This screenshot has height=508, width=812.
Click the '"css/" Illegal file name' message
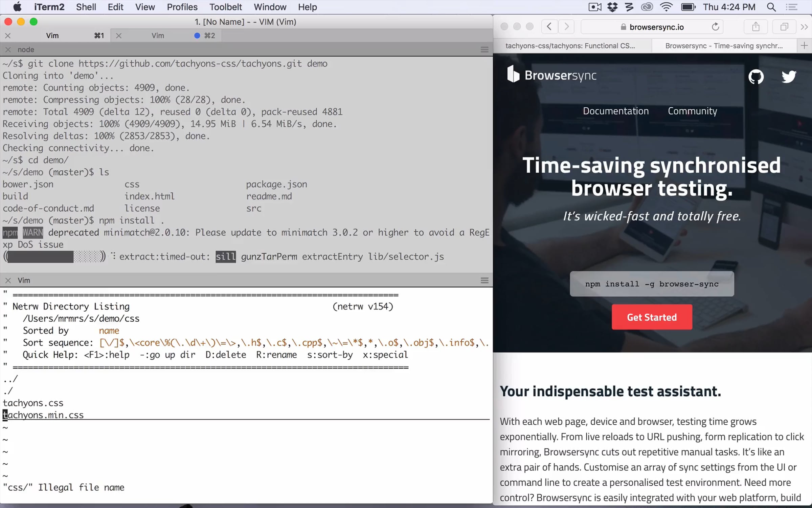64,488
